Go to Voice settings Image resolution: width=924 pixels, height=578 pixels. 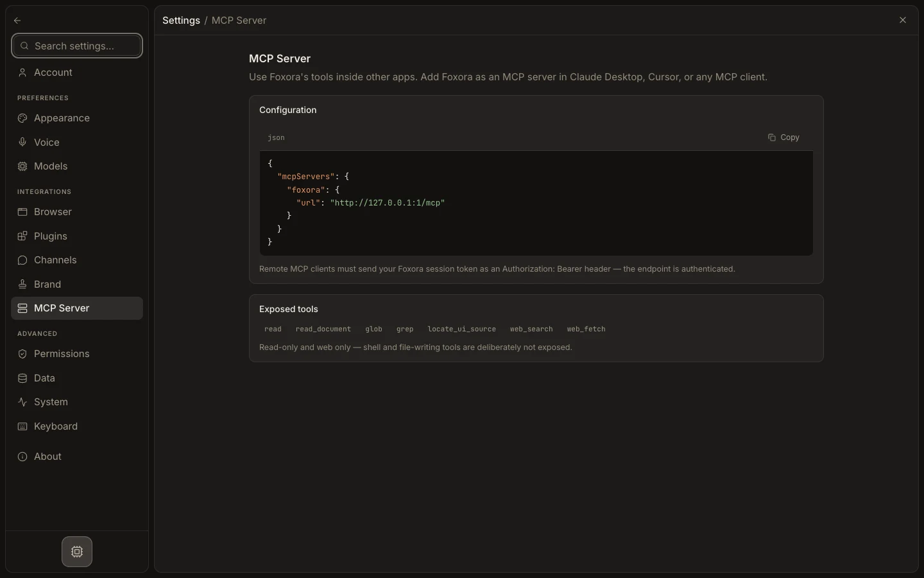click(77, 143)
